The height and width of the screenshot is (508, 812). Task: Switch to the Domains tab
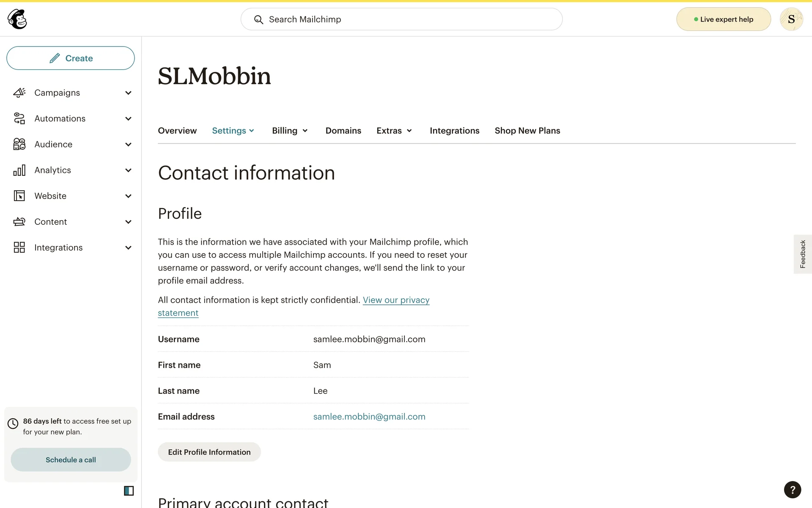coord(343,131)
